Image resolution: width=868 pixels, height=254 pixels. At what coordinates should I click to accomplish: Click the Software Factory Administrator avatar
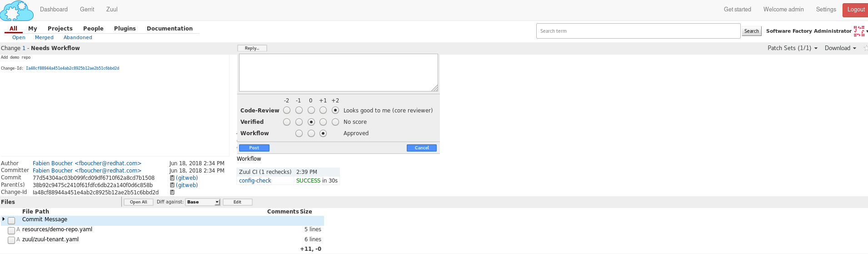pos(859,31)
